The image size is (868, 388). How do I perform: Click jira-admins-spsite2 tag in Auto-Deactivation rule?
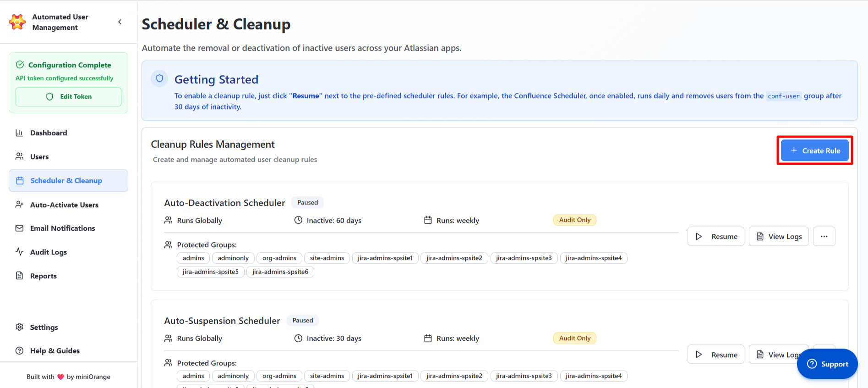454,258
